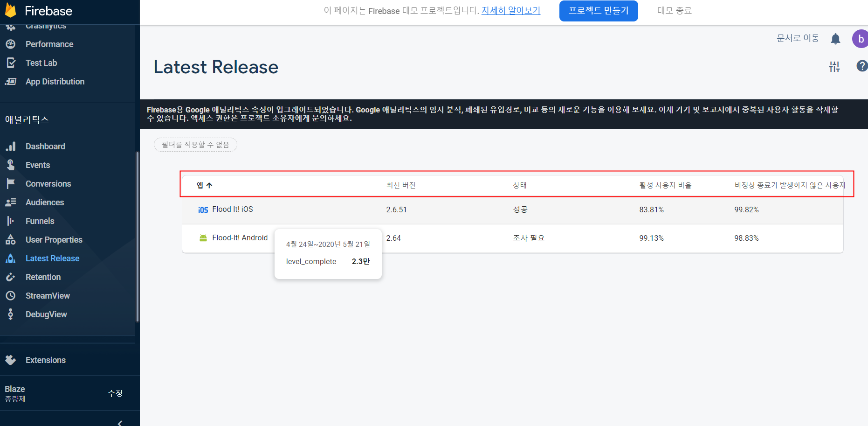Go to App Distribution page
Image resolution: width=868 pixels, height=426 pixels.
(x=55, y=82)
